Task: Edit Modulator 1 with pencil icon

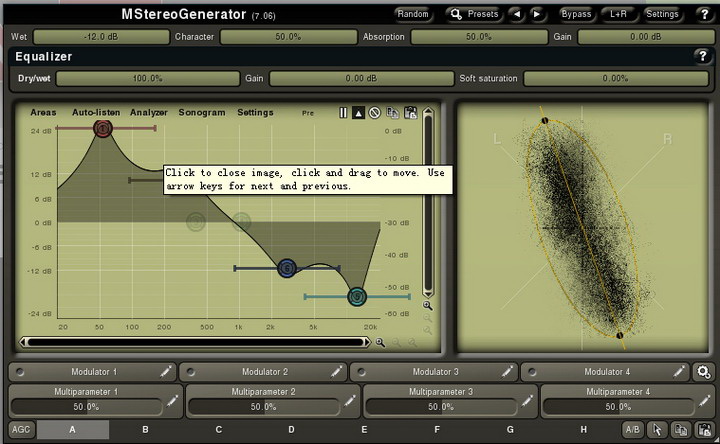Action: coord(166,371)
